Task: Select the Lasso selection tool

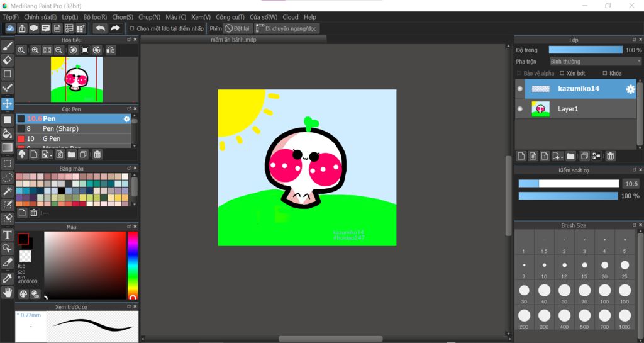Action: click(x=8, y=177)
